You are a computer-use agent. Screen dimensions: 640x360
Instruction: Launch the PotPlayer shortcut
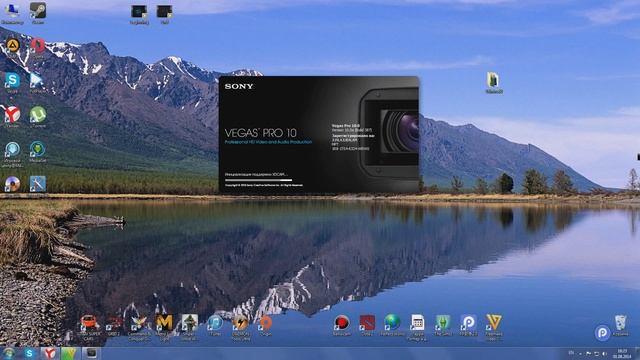point(38,81)
